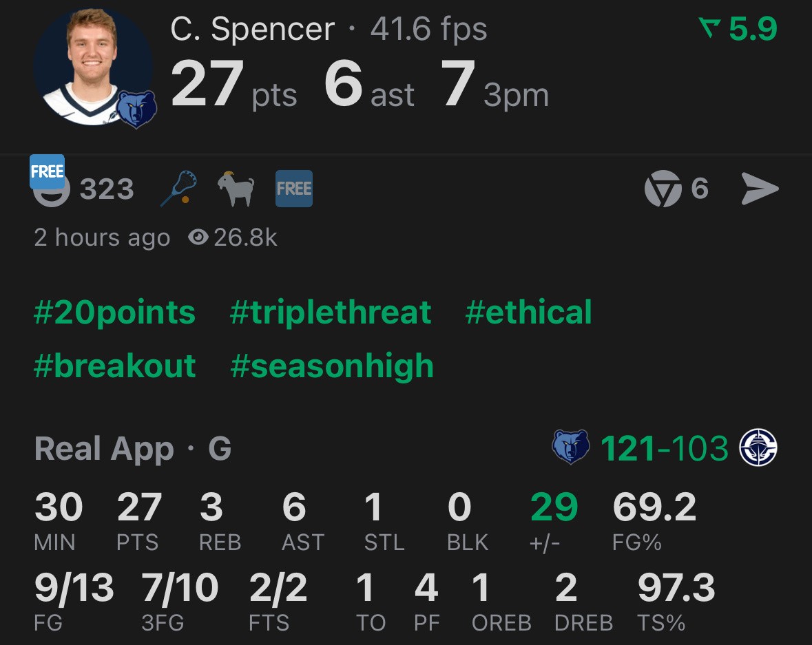Tap the 323 reactions count
This screenshot has height=645, width=812.
pos(107,189)
